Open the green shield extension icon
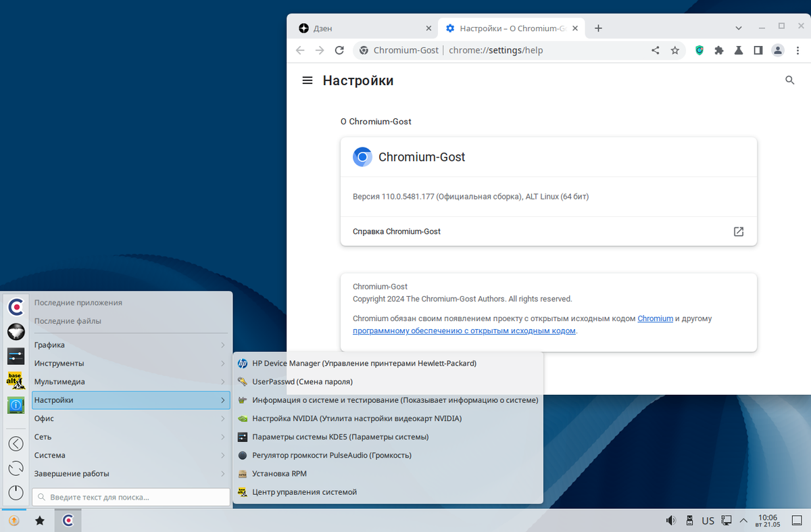 coord(699,50)
